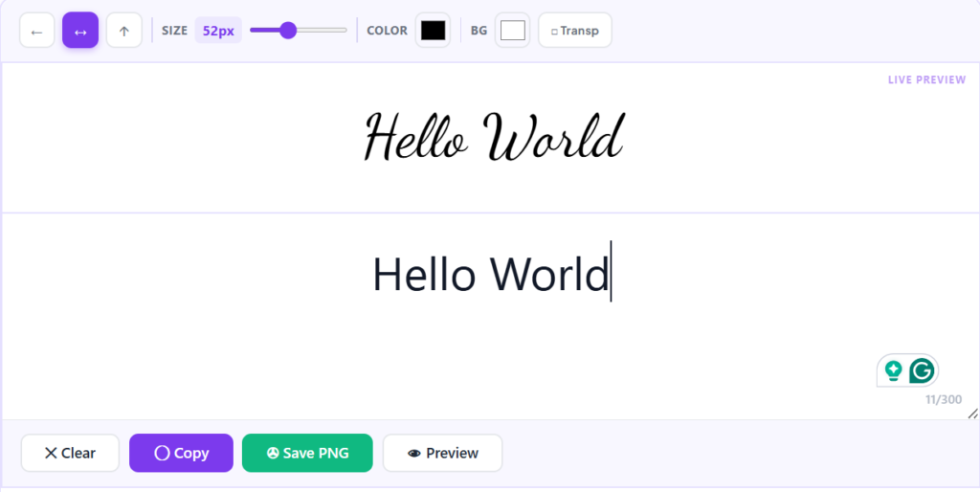Click the Hello World text input area

[490, 316]
